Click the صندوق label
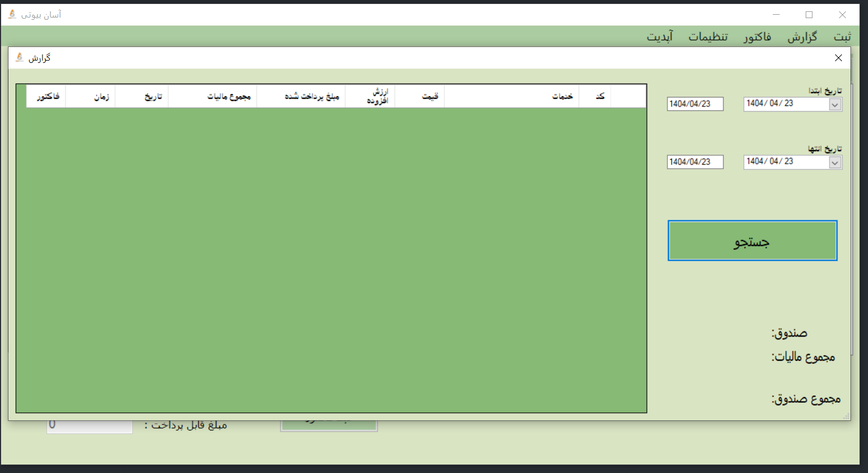This screenshot has width=868, height=473. 789,333
